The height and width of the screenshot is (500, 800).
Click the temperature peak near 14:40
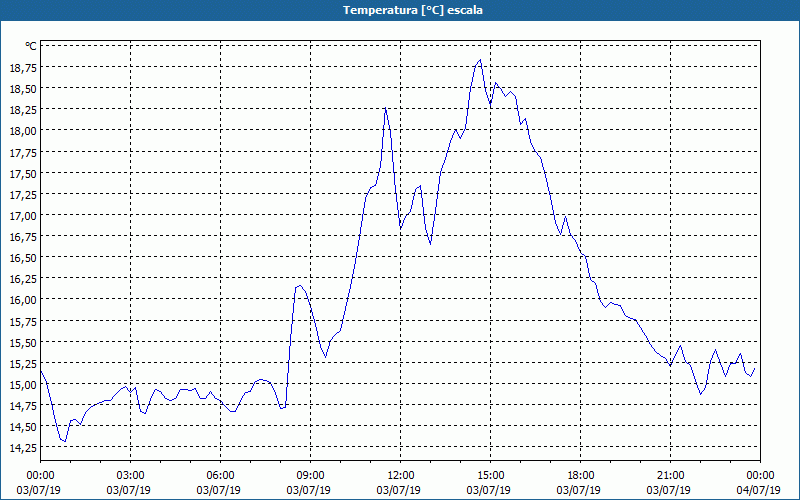pos(480,60)
